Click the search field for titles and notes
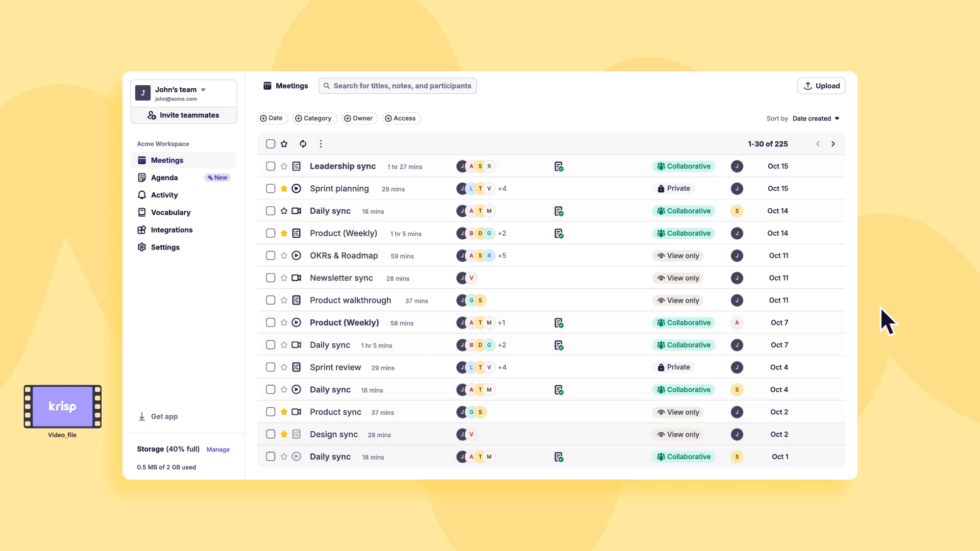980x551 pixels. point(398,86)
